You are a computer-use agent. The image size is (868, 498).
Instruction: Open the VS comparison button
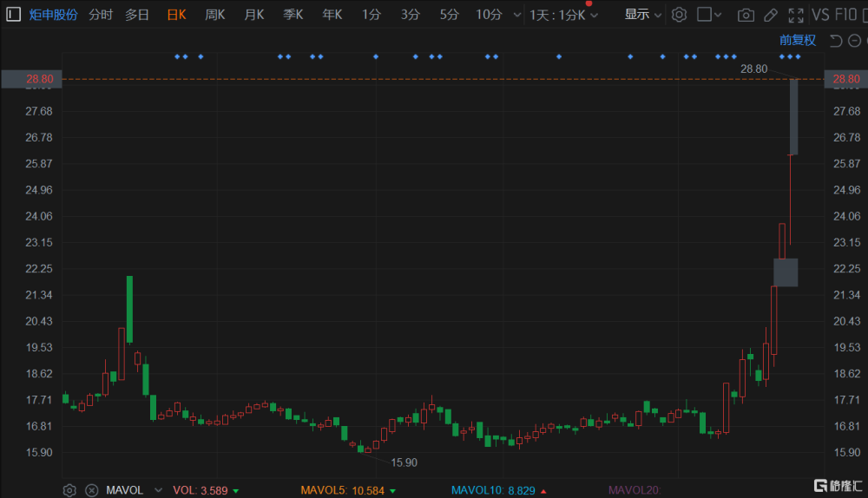click(x=820, y=15)
